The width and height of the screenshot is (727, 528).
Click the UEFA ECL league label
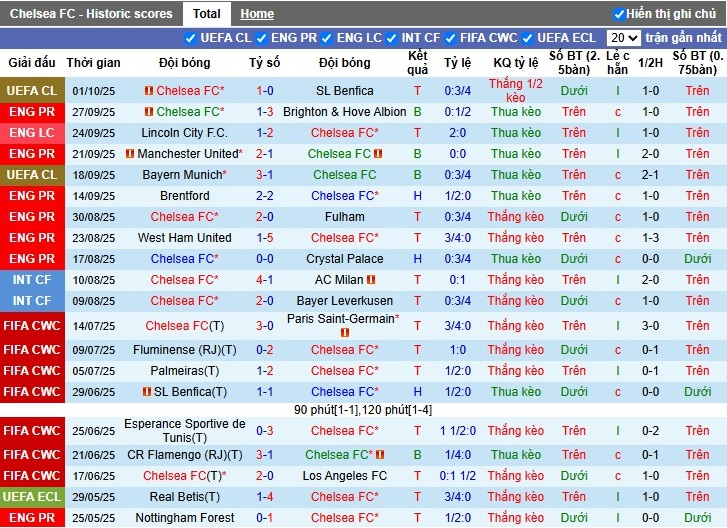click(32, 497)
